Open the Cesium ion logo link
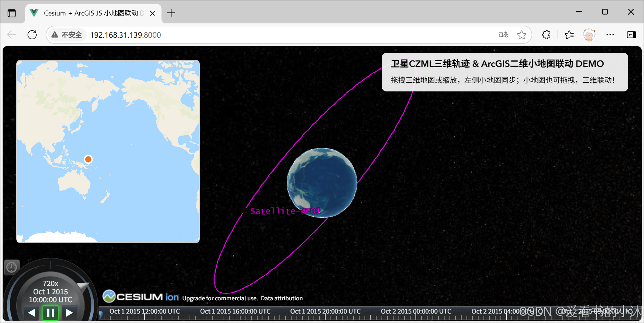This screenshot has width=644, height=323. [141, 297]
